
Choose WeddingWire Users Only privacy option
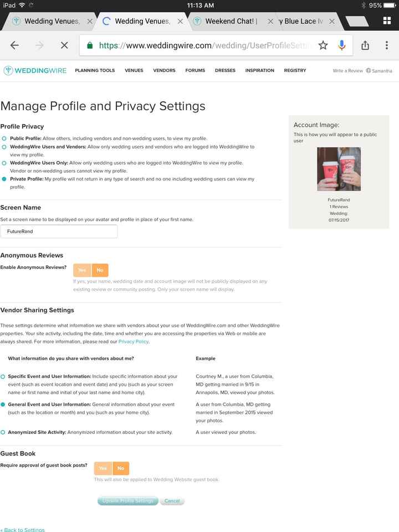pos(4,163)
